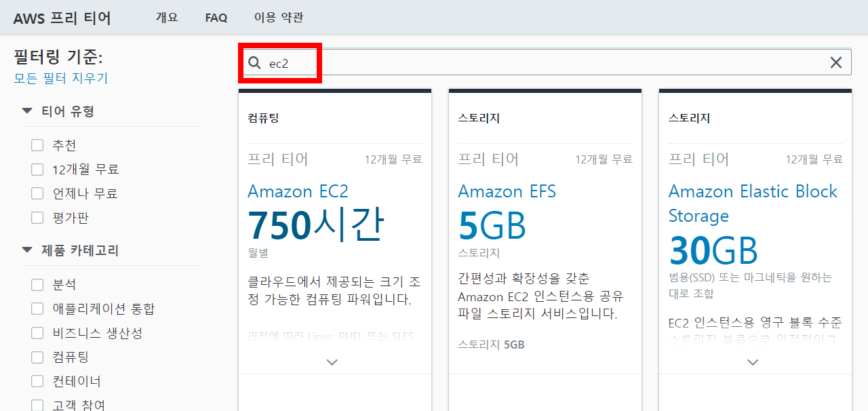Open the Amazon EC2 card title
The width and height of the screenshot is (868, 411).
(x=298, y=191)
